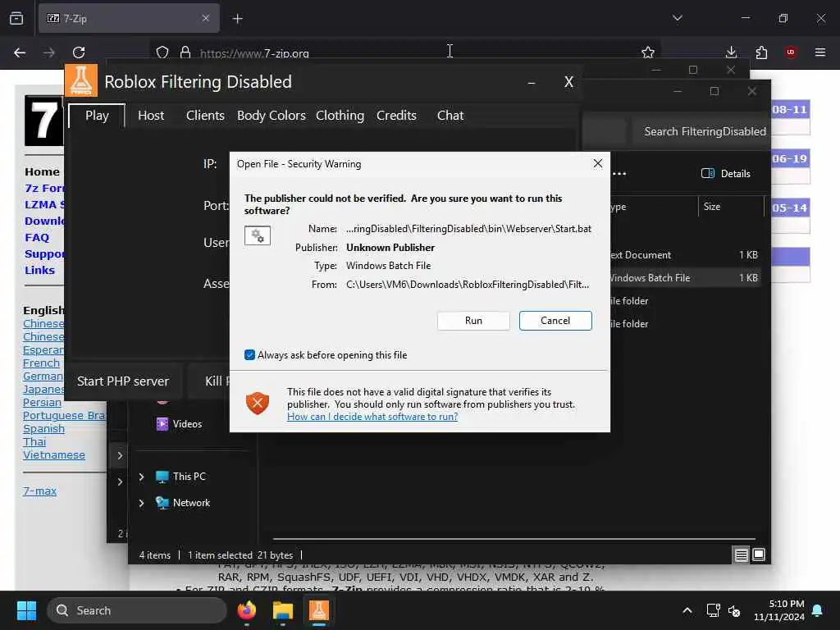This screenshot has width=840, height=630.
Task: Open the 7-max link
Action: point(39,491)
